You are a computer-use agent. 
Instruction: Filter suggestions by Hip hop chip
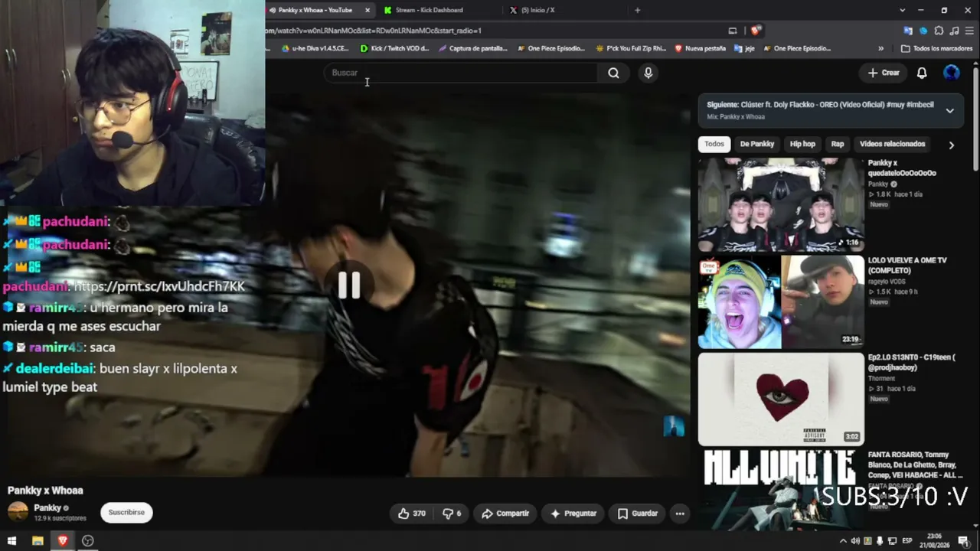[803, 144]
